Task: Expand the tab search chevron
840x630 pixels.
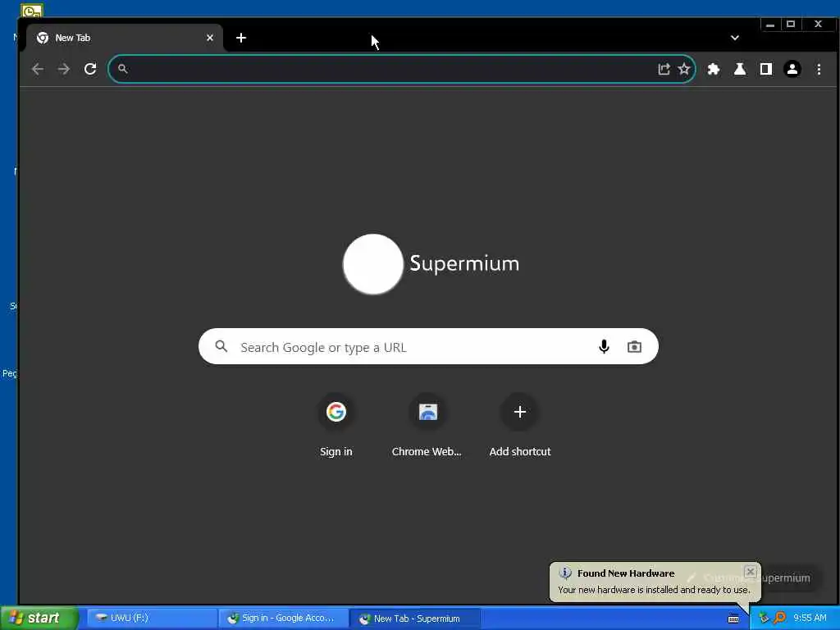Action: (735, 38)
